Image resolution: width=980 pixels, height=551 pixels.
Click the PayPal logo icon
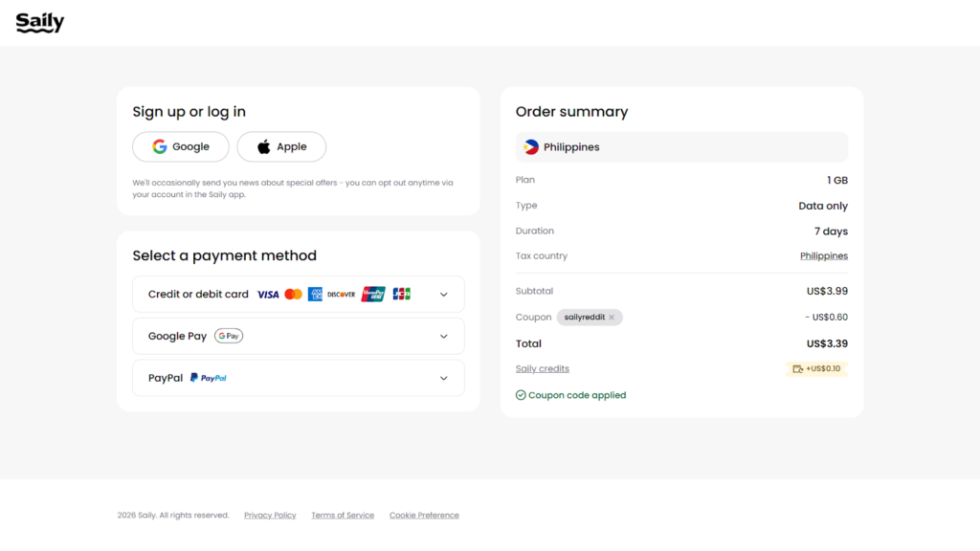(209, 378)
